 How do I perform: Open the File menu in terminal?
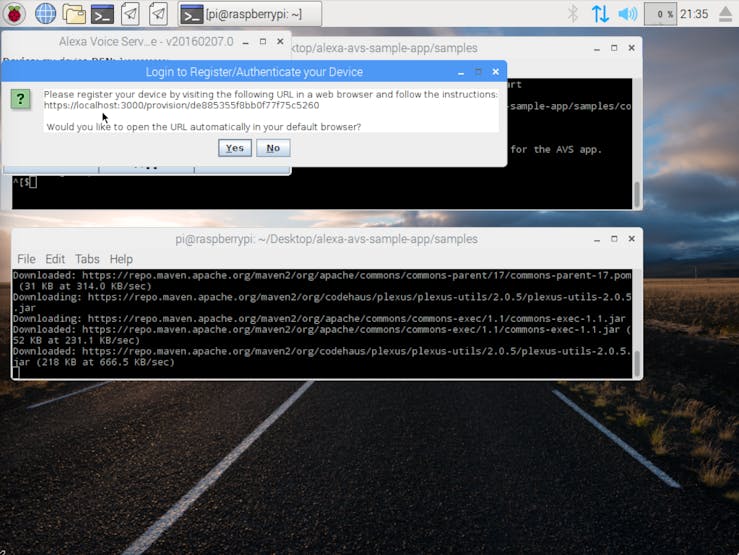pyautogui.click(x=26, y=259)
